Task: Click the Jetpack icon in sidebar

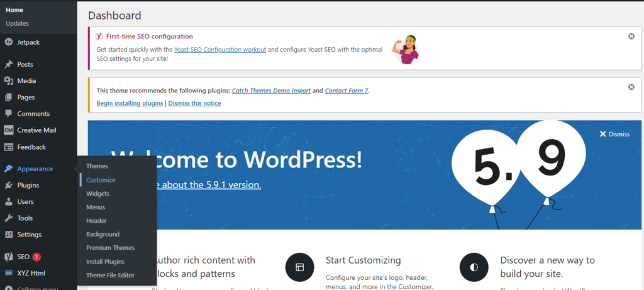Action: 8,42
